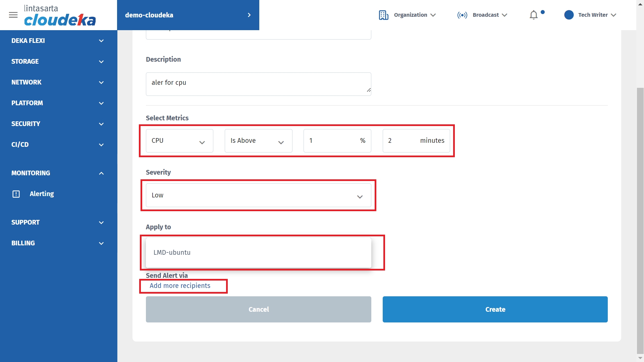644x362 pixels.
Task: Click the Cancel button
Action: pyautogui.click(x=258, y=309)
